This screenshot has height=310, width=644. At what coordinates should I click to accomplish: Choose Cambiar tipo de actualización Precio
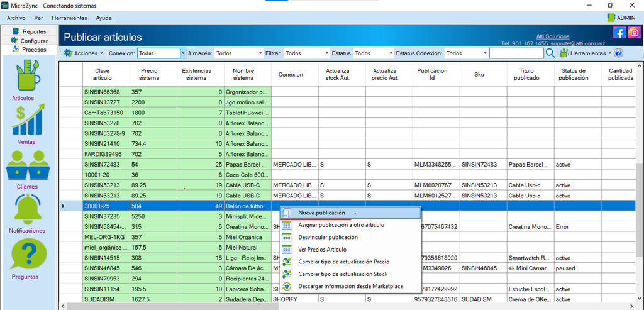point(350,262)
